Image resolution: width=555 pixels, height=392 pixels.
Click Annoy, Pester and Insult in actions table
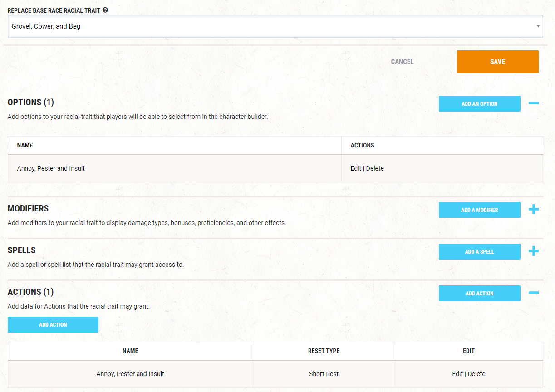[x=130, y=374]
